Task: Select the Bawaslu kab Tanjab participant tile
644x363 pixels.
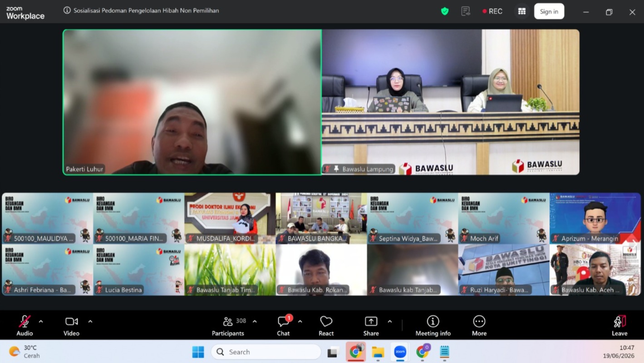Action: [x=413, y=270]
